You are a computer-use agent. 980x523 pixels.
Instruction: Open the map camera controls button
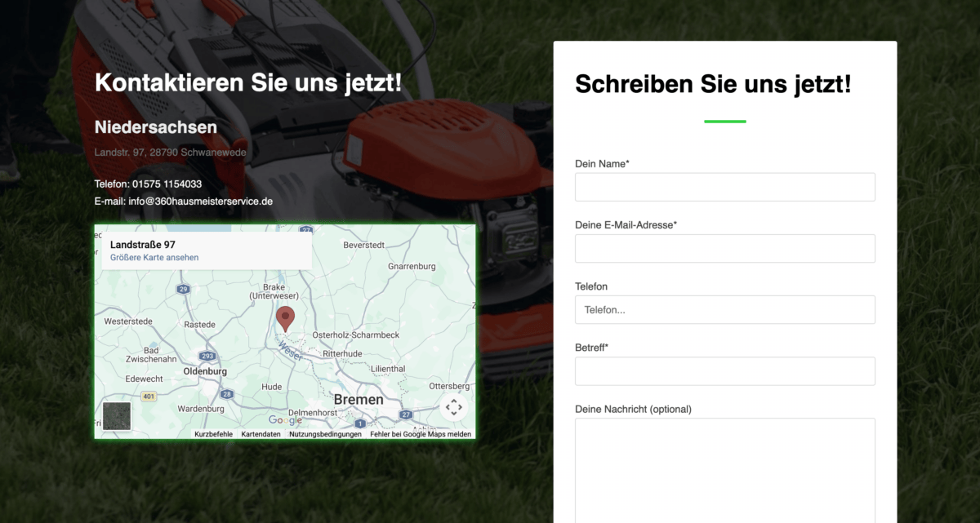pos(454,406)
